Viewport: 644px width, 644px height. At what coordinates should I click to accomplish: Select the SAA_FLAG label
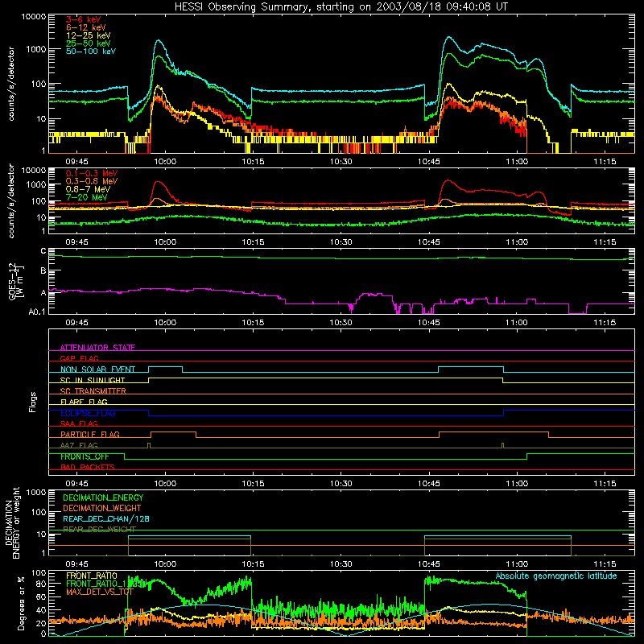coord(79,423)
